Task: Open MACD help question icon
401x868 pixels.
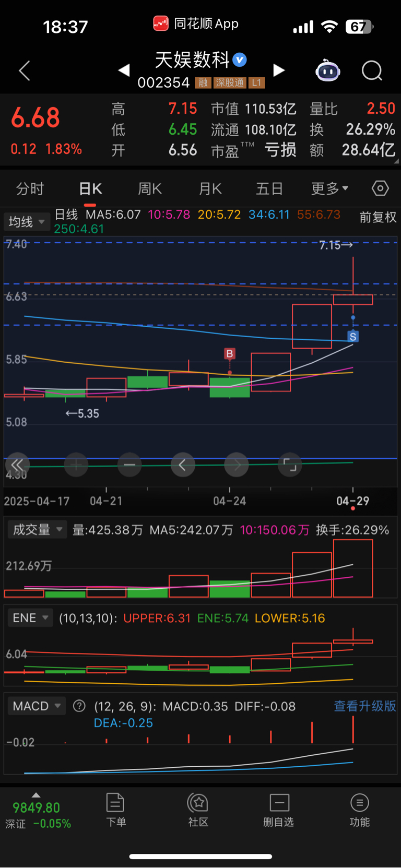Action: [79, 706]
